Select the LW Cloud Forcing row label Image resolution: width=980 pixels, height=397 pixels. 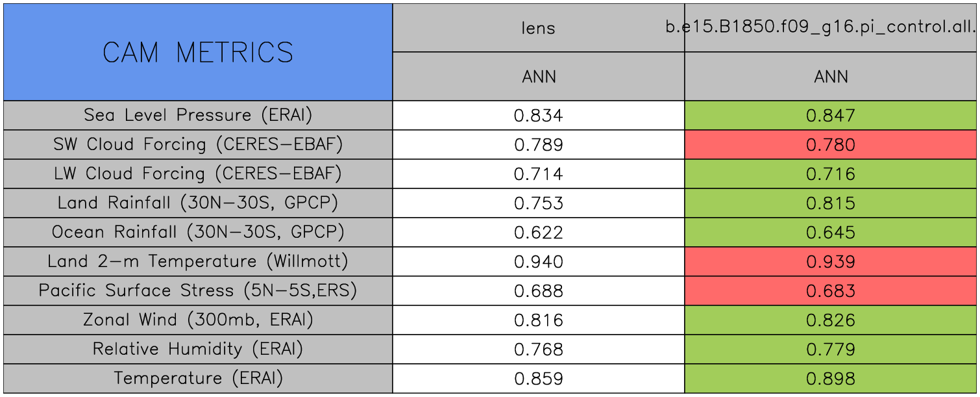(198, 173)
